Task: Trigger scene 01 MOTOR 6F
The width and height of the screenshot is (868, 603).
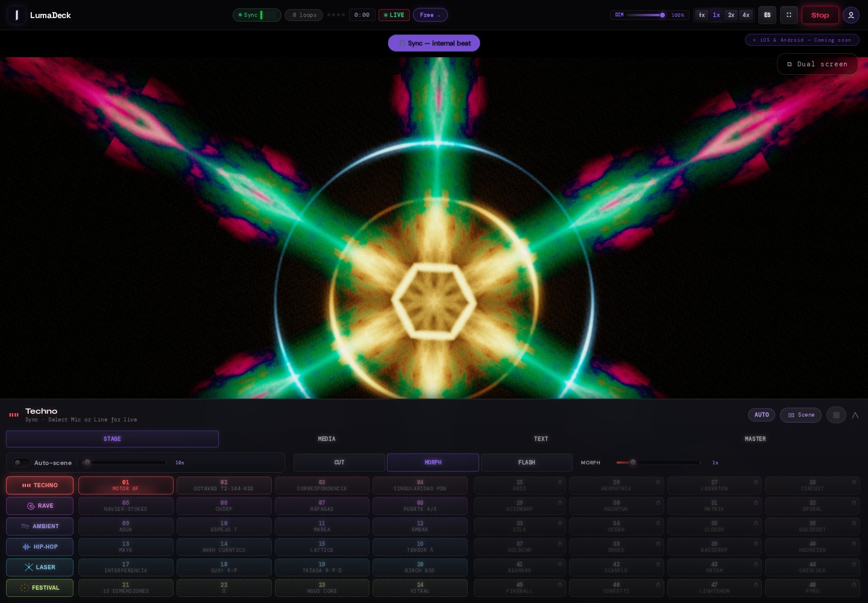Action: 126,485
